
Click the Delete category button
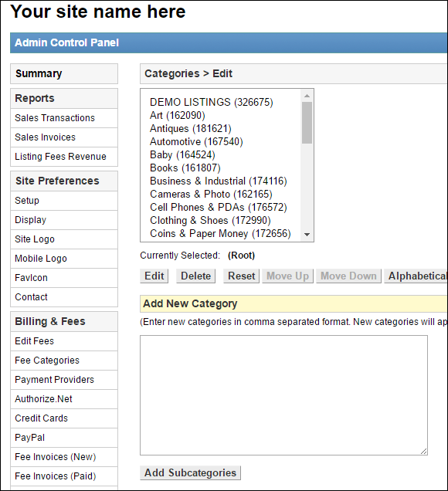[195, 276]
